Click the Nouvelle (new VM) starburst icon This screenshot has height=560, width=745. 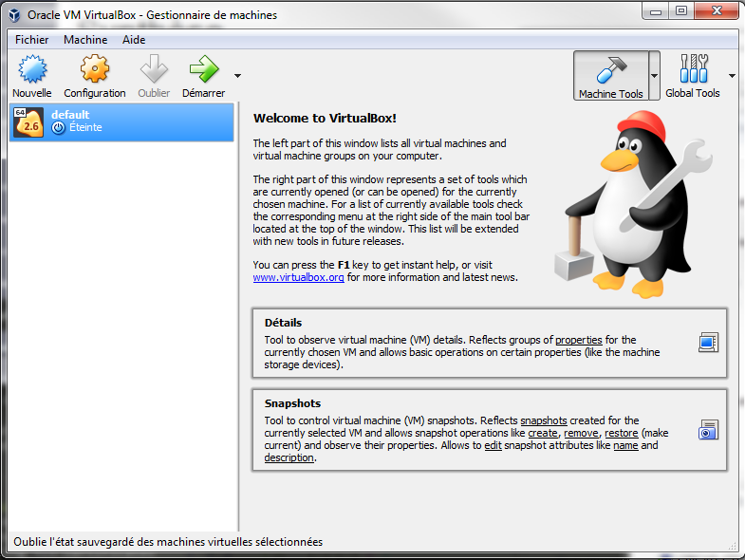[x=32, y=69]
